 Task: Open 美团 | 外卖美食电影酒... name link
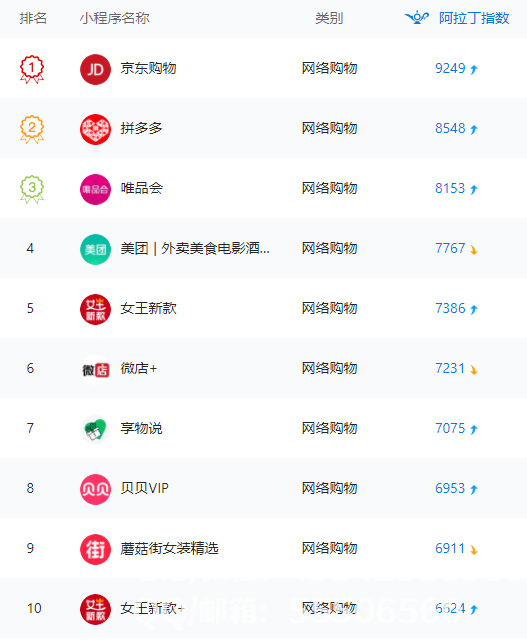[x=195, y=248]
